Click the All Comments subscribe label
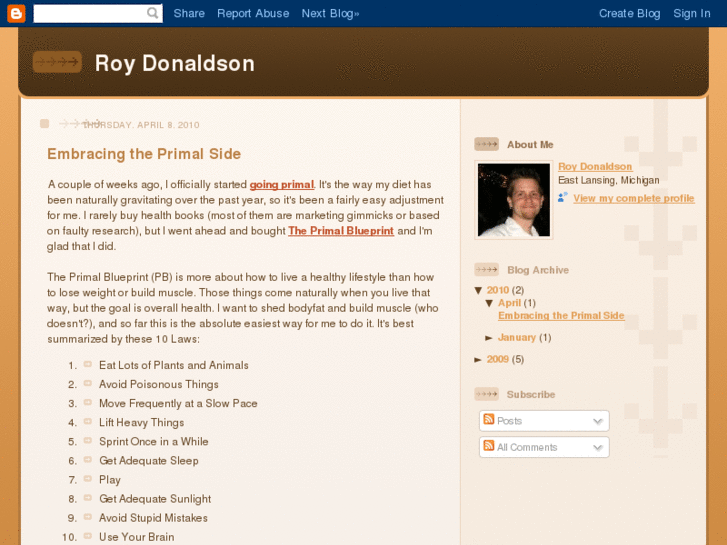 click(x=527, y=448)
